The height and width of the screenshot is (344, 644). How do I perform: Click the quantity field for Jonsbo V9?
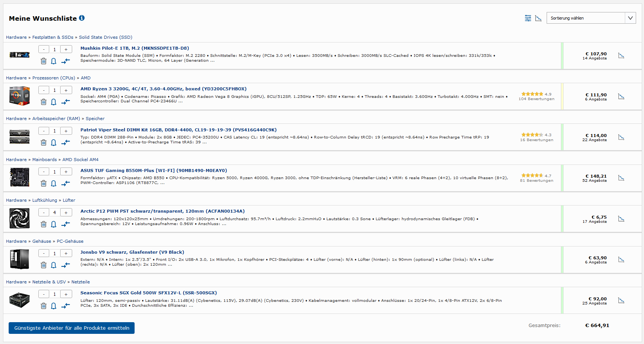click(55, 253)
